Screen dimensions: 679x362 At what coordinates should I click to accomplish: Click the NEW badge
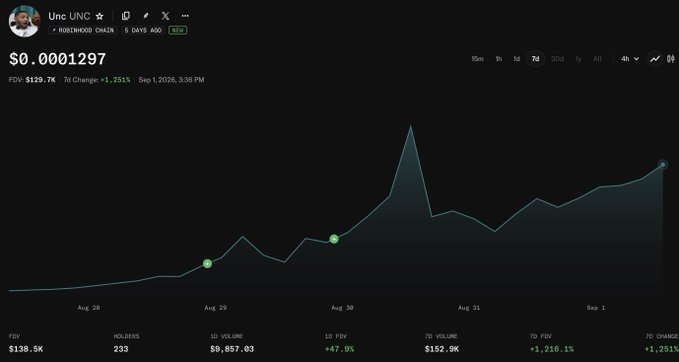[x=178, y=30]
